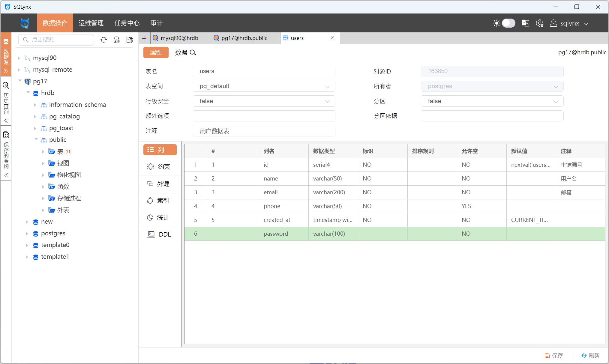The height and width of the screenshot is (364, 609).
Task: Click the add data source icon
Action: click(x=117, y=40)
